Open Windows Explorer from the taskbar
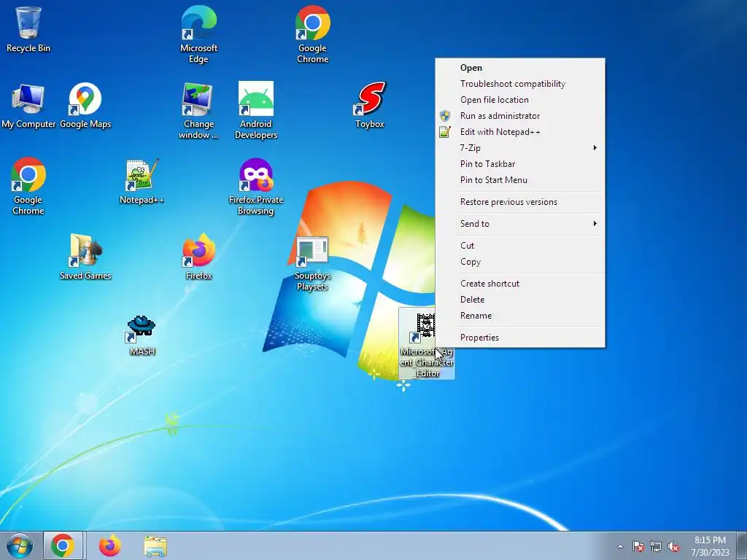 click(155, 546)
